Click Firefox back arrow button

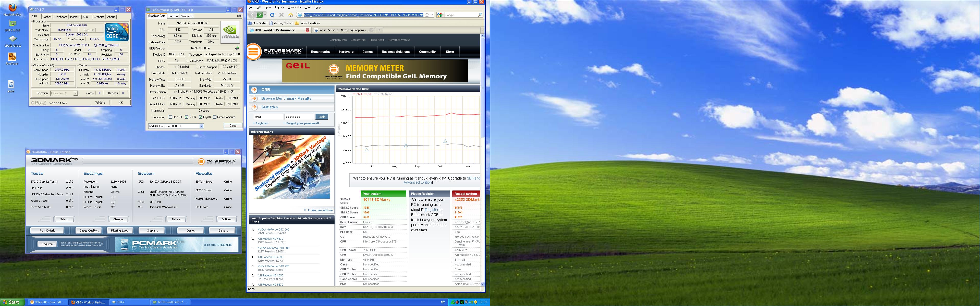(x=252, y=15)
